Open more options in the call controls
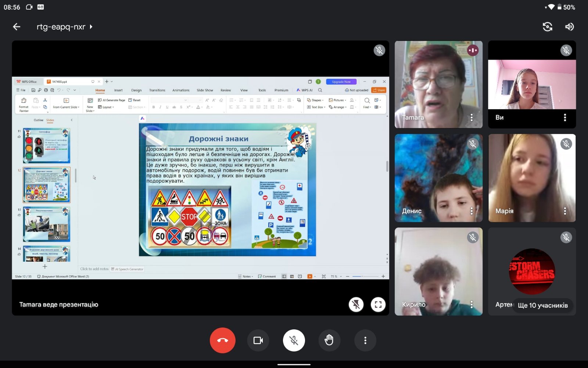 365,340
